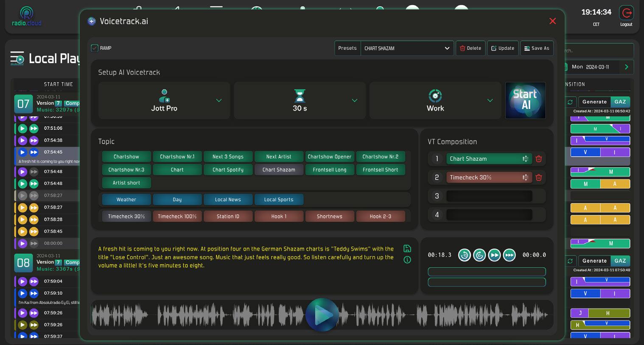Open the Mon 2024-03-11 date picker
This screenshot has height=345, width=644.
[x=591, y=67]
